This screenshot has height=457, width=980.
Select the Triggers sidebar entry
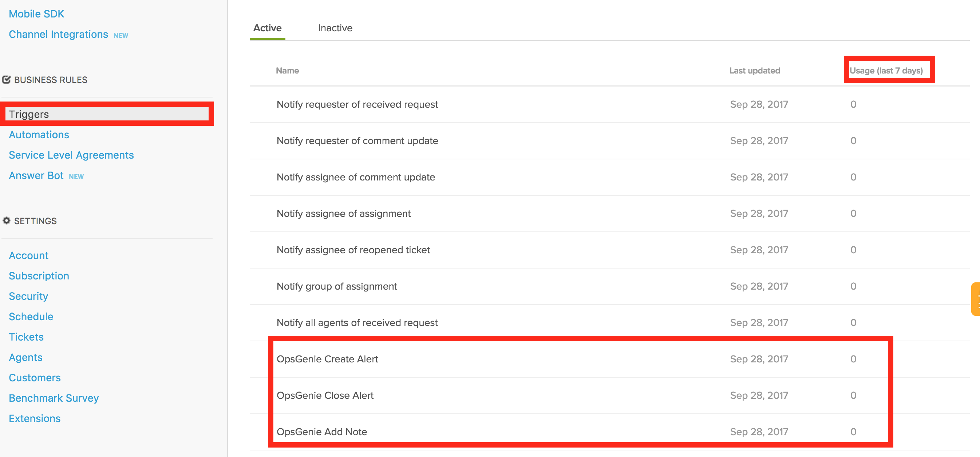pos(29,114)
